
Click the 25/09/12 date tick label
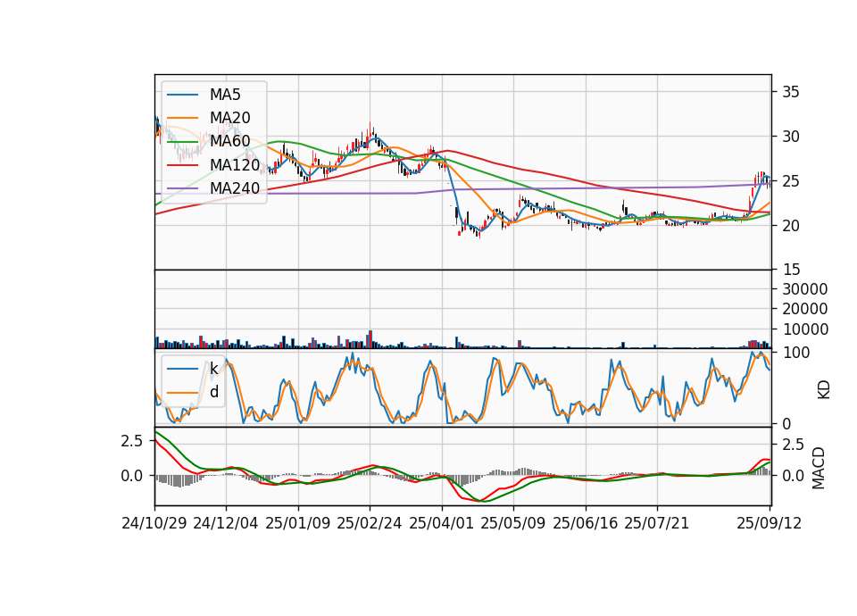pos(770,523)
